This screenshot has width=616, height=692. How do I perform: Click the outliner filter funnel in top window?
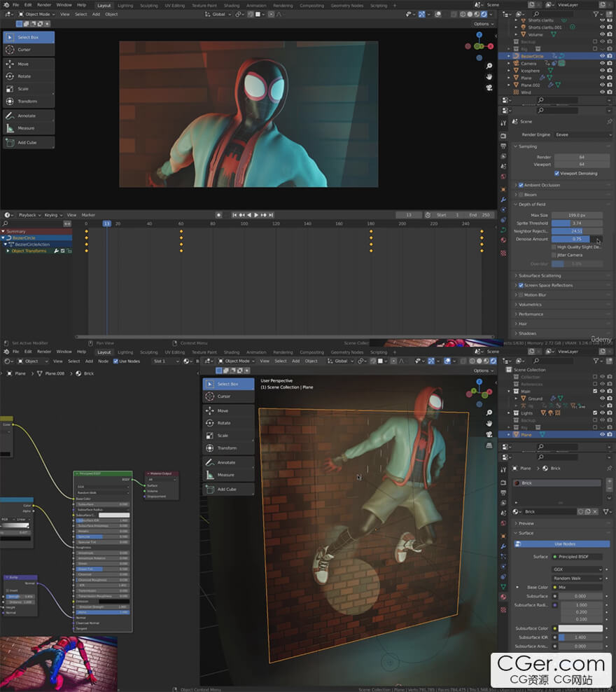click(596, 14)
